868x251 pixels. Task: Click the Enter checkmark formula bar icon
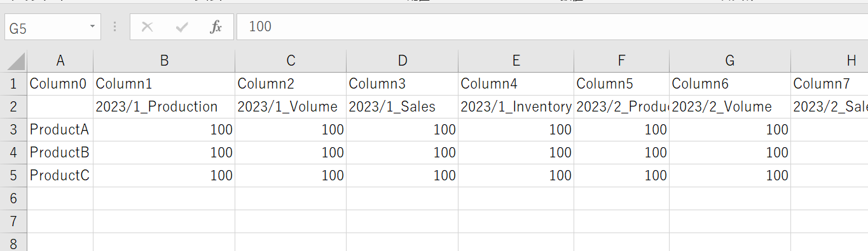(182, 27)
